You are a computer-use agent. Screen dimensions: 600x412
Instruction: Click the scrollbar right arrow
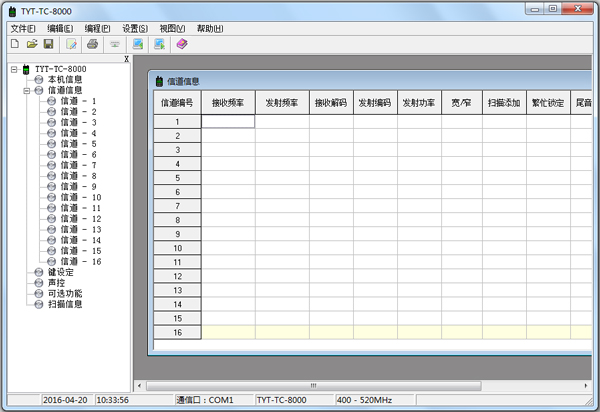point(586,386)
